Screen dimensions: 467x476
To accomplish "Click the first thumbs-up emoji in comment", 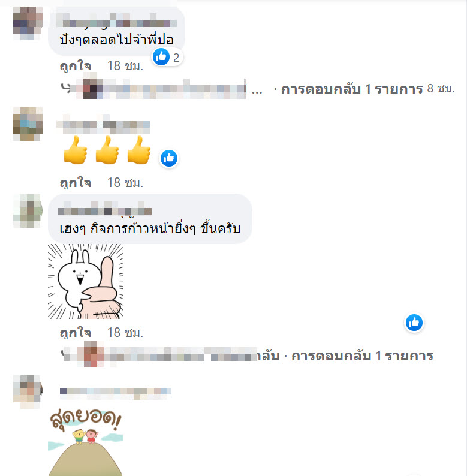I will (x=76, y=150).
